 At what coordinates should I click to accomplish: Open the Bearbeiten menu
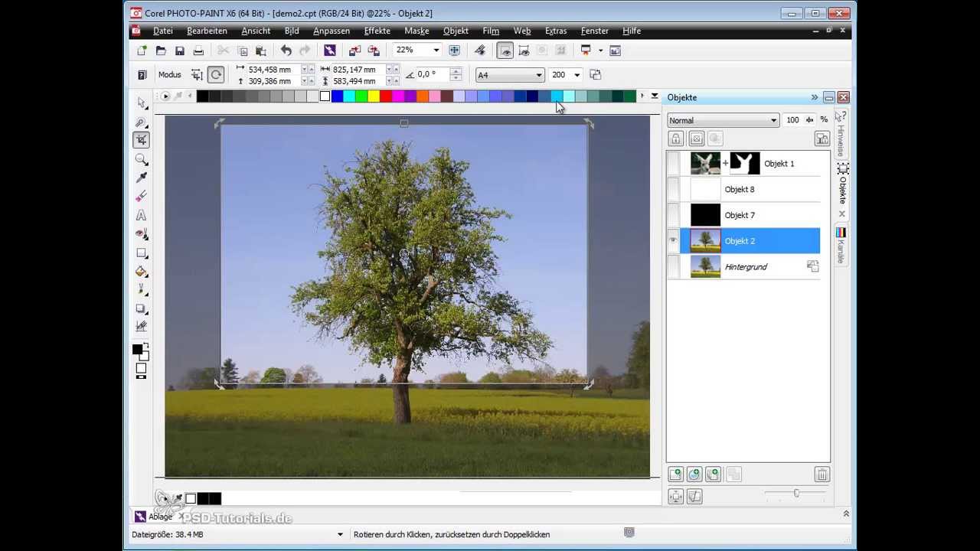pyautogui.click(x=207, y=31)
